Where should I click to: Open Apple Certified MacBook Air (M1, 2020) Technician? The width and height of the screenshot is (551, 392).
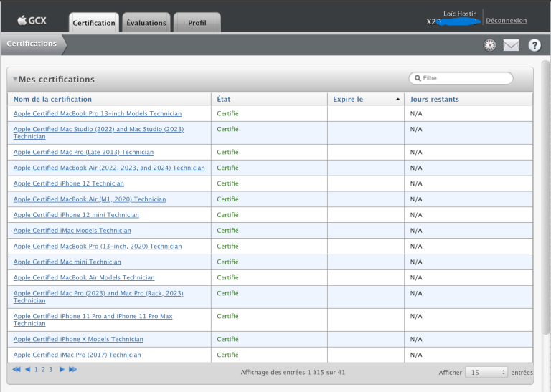click(x=90, y=199)
